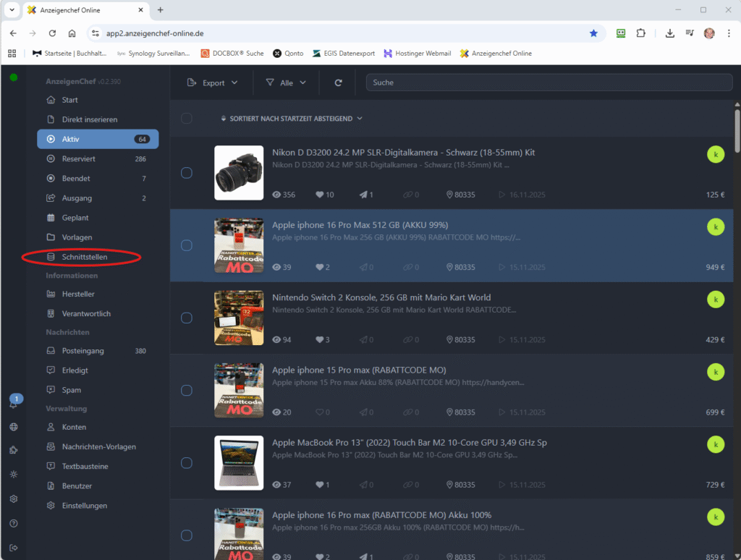Viewport: 741px width, 560px height.
Task: Click the logout icon at bottom left
Action: pyautogui.click(x=13, y=547)
